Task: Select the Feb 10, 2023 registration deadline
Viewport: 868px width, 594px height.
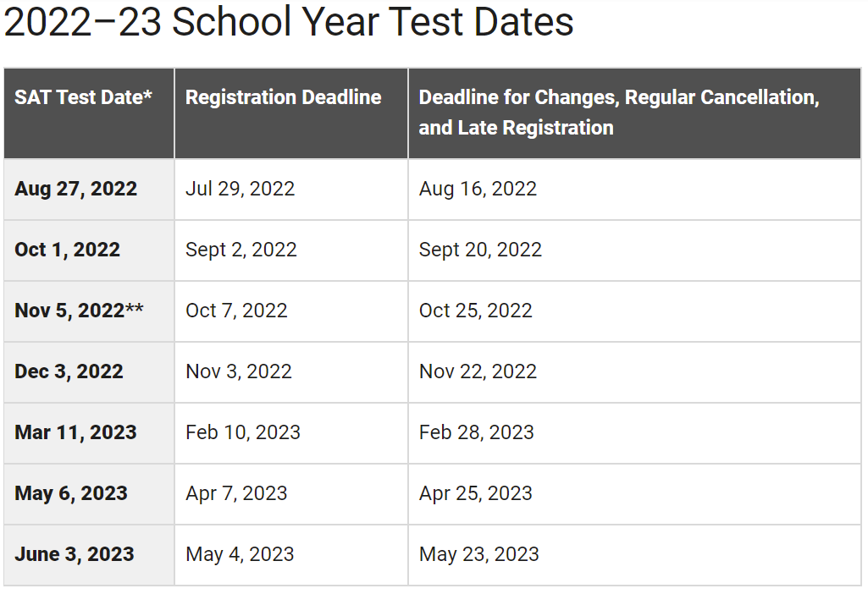Action: (243, 432)
